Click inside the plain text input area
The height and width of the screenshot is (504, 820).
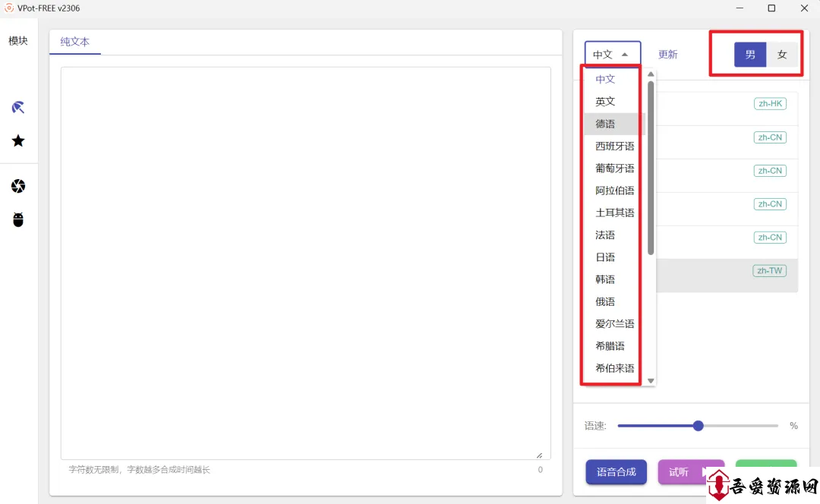[x=305, y=263]
